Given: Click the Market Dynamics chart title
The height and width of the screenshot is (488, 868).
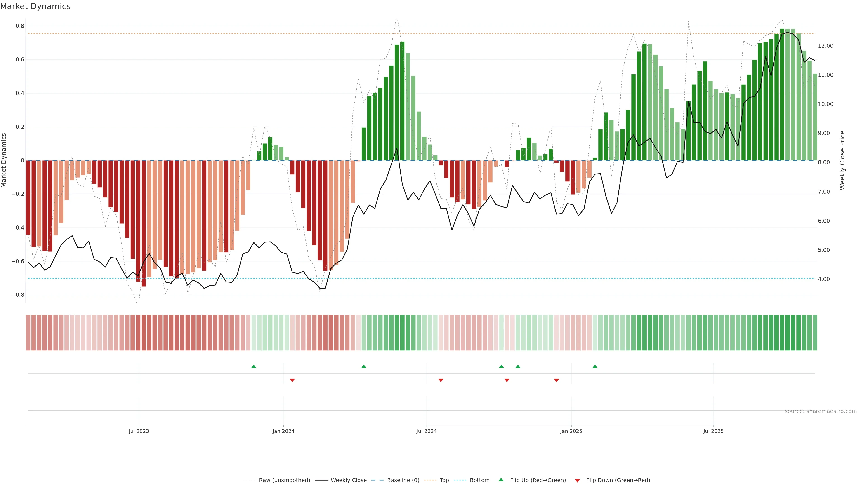Looking at the screenshot, I should click(x=35, y=6).
